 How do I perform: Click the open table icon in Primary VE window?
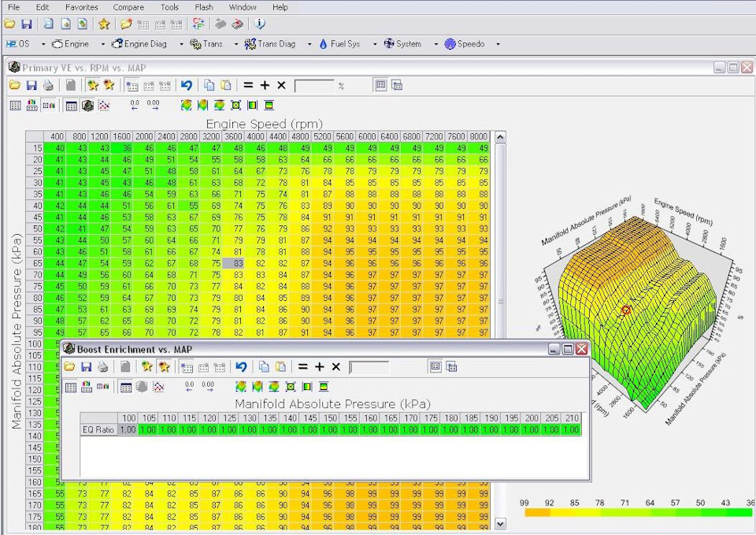coord(15,85)
